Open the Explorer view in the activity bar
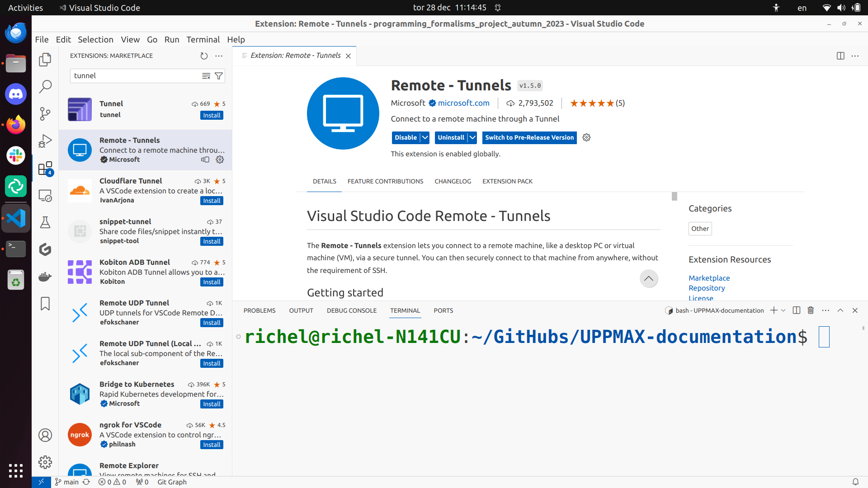Viewport: 868px width, 488px height. coord(45,59)
